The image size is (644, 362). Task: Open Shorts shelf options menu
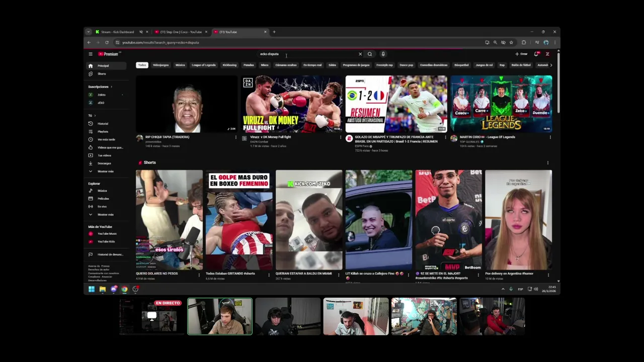(x=548, y=163)
